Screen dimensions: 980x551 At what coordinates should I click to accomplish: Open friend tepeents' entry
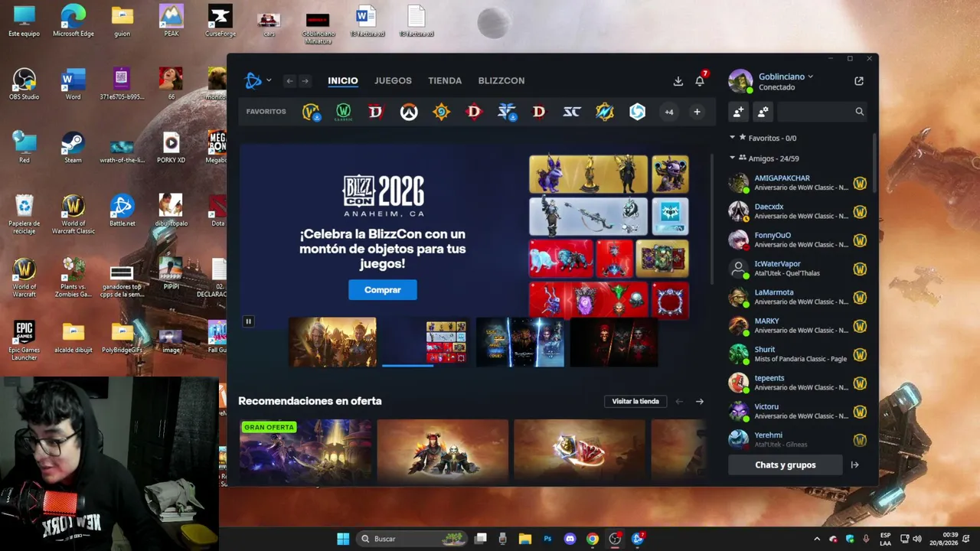pyautogui.click(x=797, y=383)
